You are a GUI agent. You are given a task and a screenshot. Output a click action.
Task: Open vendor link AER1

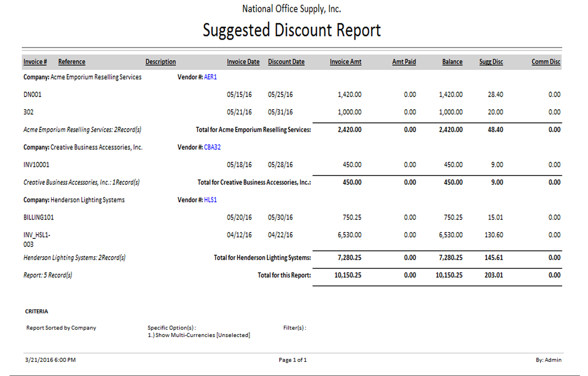[210, 77]
